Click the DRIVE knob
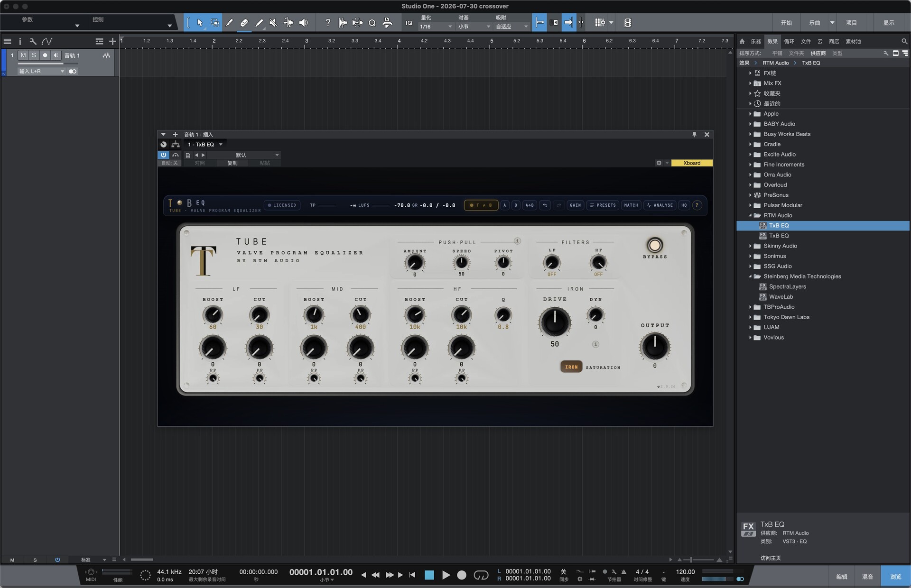The height and width of the screenshot is (588, 911). coord(555,322)
